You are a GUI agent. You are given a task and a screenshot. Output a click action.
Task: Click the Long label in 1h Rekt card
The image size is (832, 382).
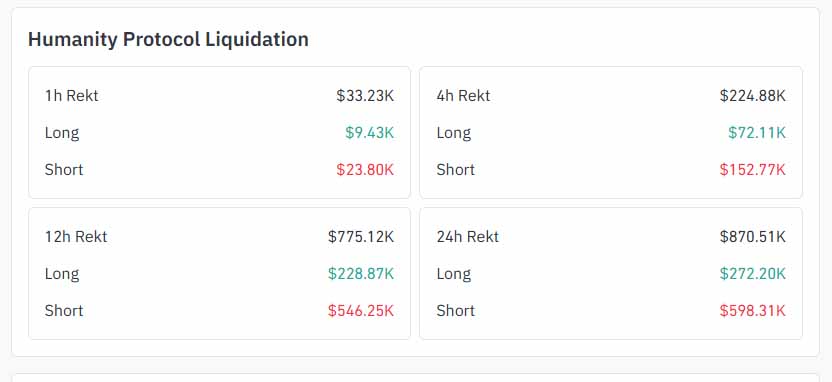pyautogui.click(x=62, y=133)
